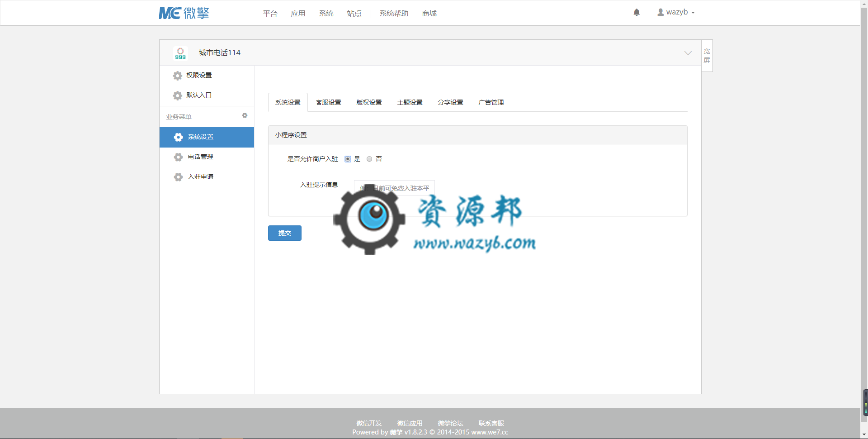Toggle the 宽屏 widescreen button
This screenshot has height=439, width=868.
(x=707, y=56)
